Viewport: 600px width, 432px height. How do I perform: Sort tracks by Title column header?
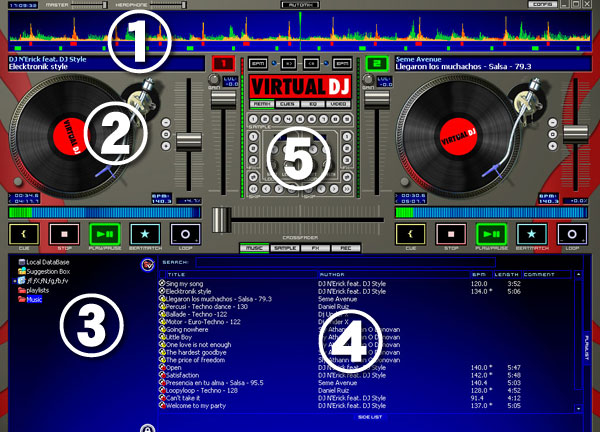[242, 274]
